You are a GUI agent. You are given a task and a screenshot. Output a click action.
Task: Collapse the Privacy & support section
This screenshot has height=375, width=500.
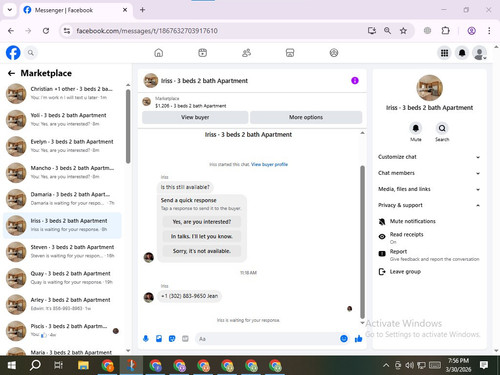click(429, 205)
